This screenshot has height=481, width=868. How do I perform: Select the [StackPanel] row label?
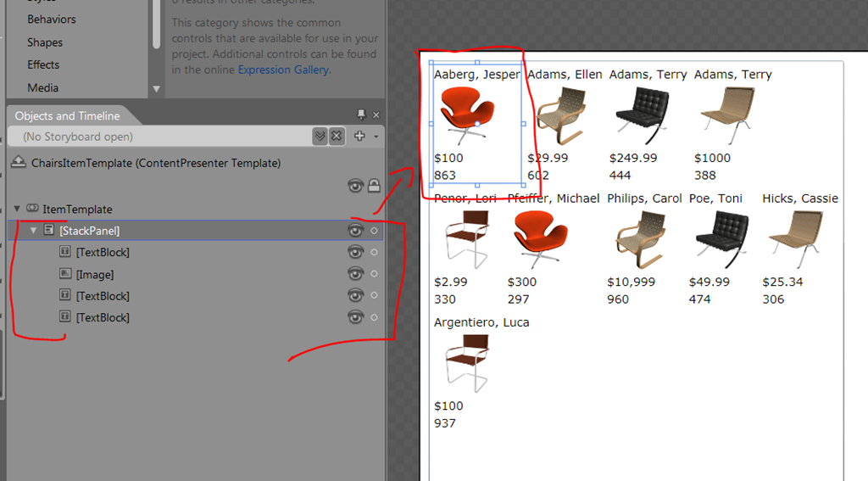tap(90, 231)
